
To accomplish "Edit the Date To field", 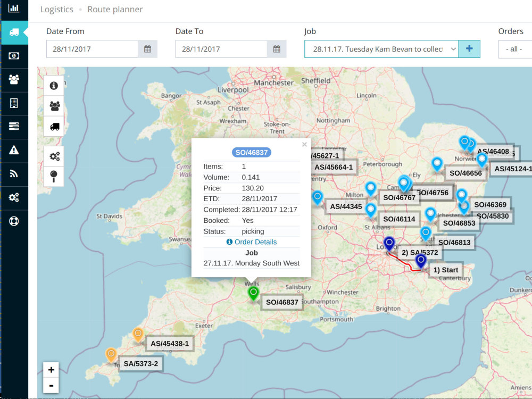I will [221, 49].
